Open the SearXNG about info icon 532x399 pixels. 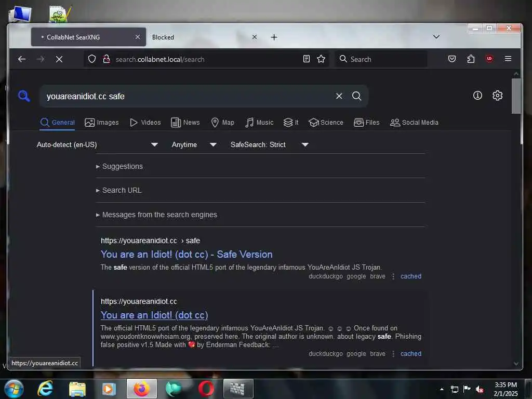point(477,96)
